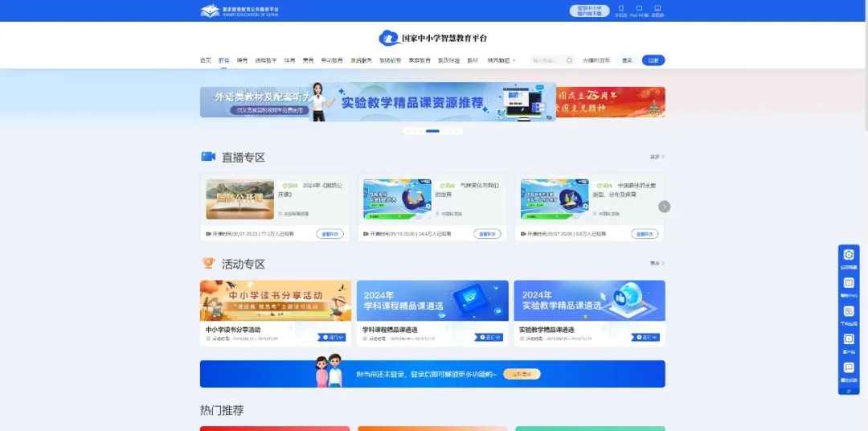This screenshot has width=868, height=431.
Task: Open the 教材 navigation item
Action: tap(473, 60)
